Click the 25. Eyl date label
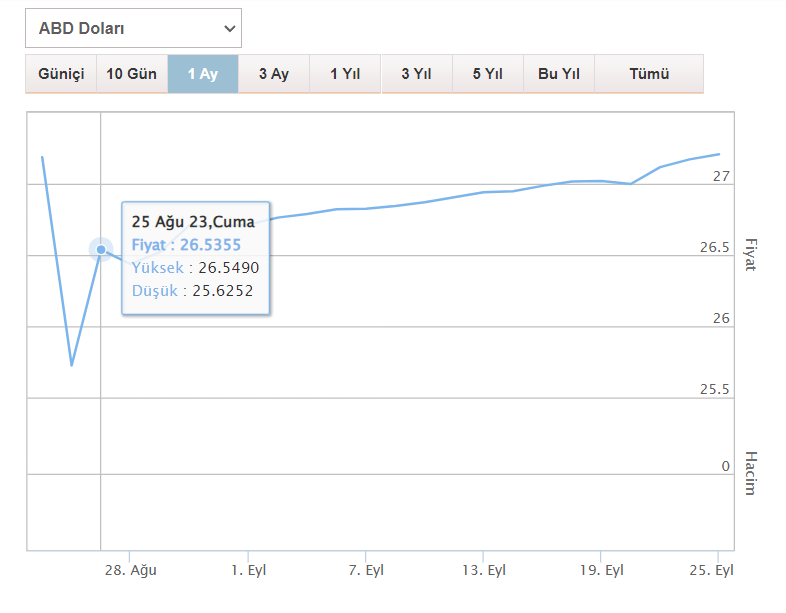786x613 pixels. coord(712,570)
